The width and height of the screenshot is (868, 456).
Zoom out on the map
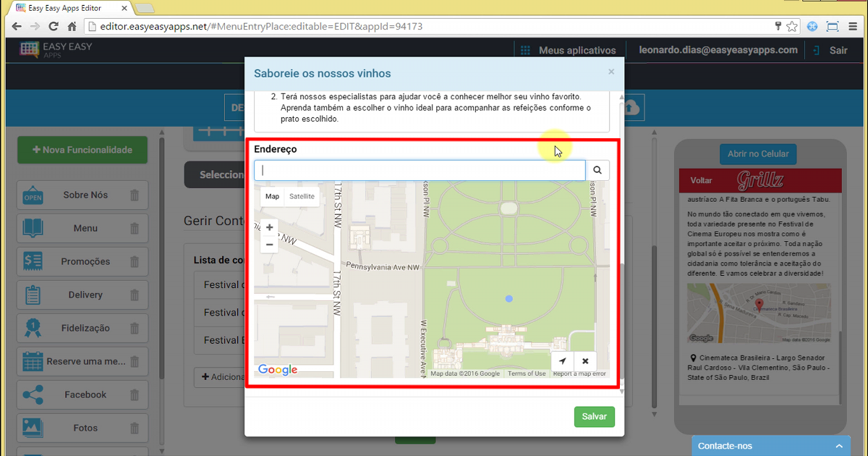tap(270, 245)
